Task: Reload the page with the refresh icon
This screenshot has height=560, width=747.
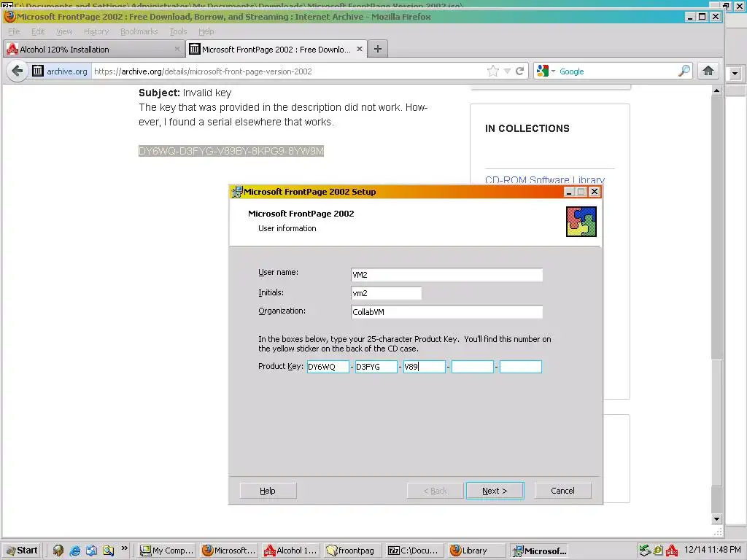Action: (519, 71)
